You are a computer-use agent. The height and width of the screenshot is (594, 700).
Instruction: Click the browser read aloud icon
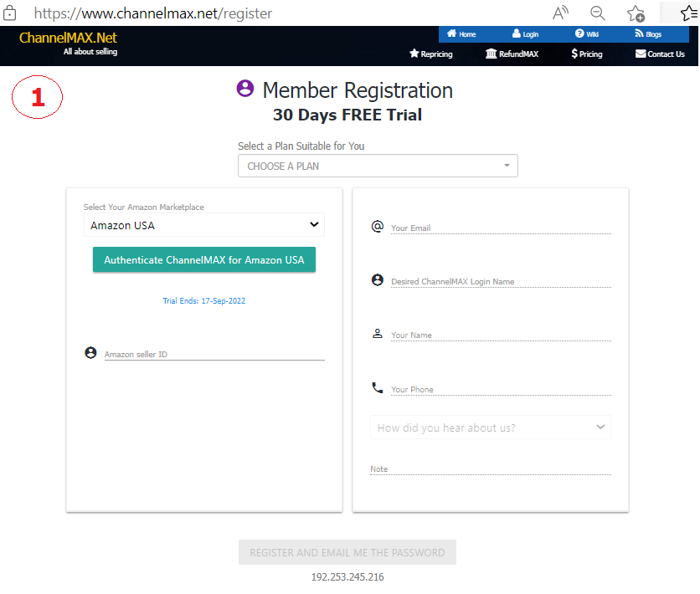pos(560,13)
